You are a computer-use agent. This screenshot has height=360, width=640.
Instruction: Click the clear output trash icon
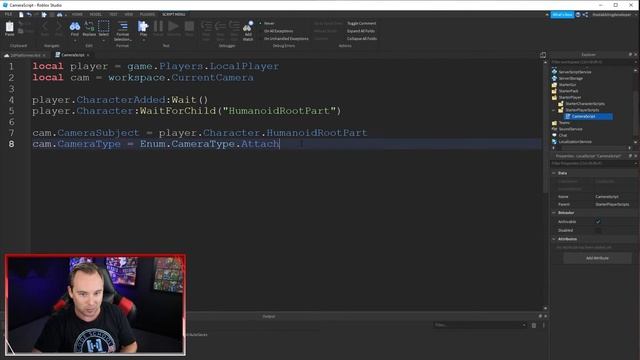click(x=534, y=325)
